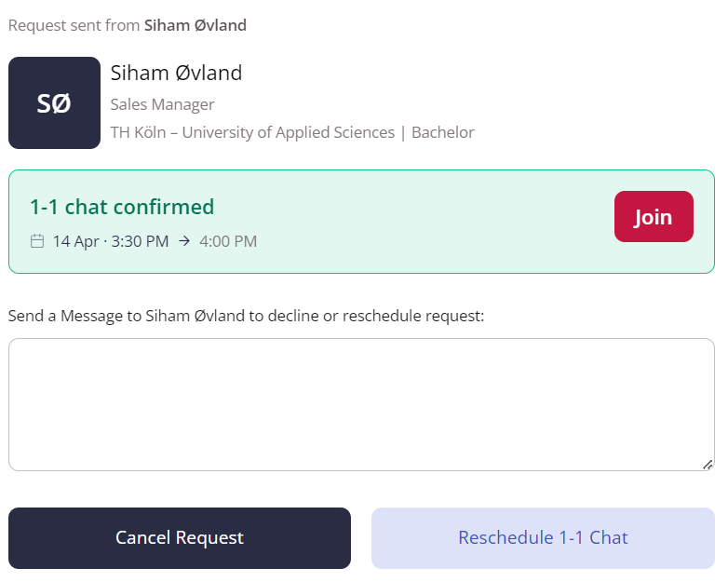Select the Sales Manager job title
This screenshot has width=728, height=582.
coord(162,104)
